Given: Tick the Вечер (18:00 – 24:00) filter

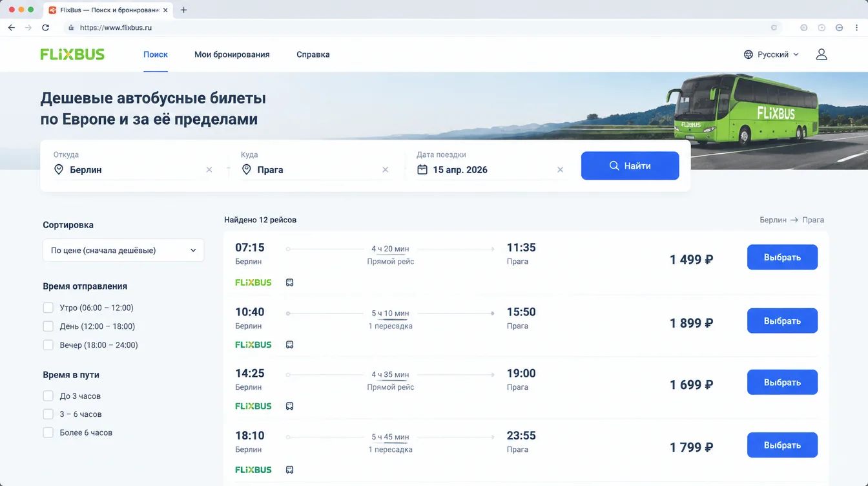Looking at the screenshot, I should click(48, 345).
